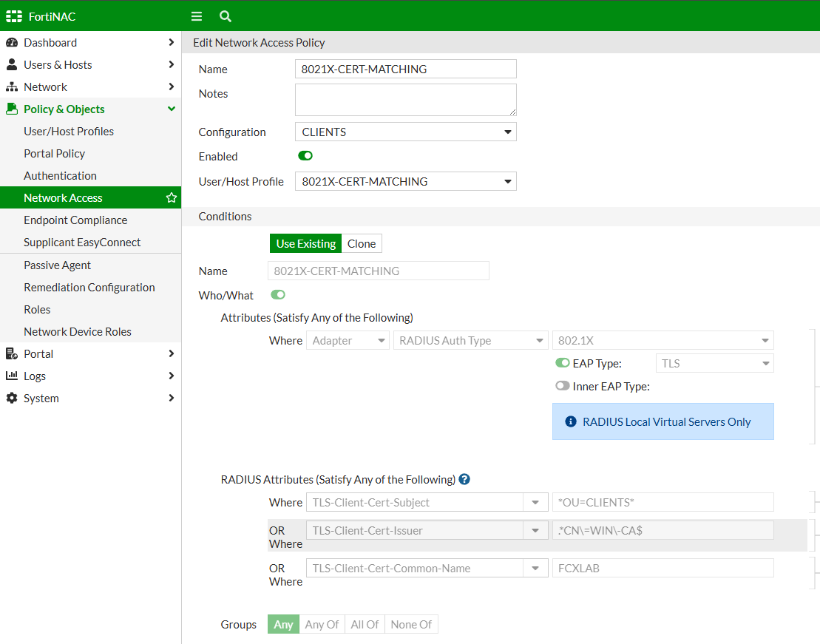Open Authentication menu item
This screenshot has width=820, height=644.
click(60, 176)
